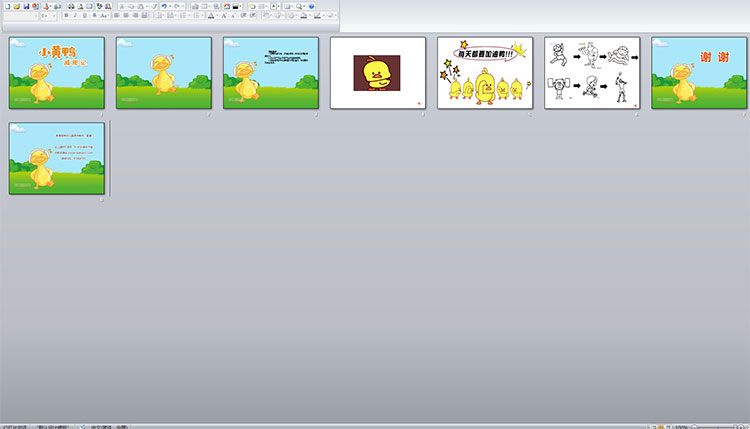Select the 谢谢 thank-you slide

point(699,73)
